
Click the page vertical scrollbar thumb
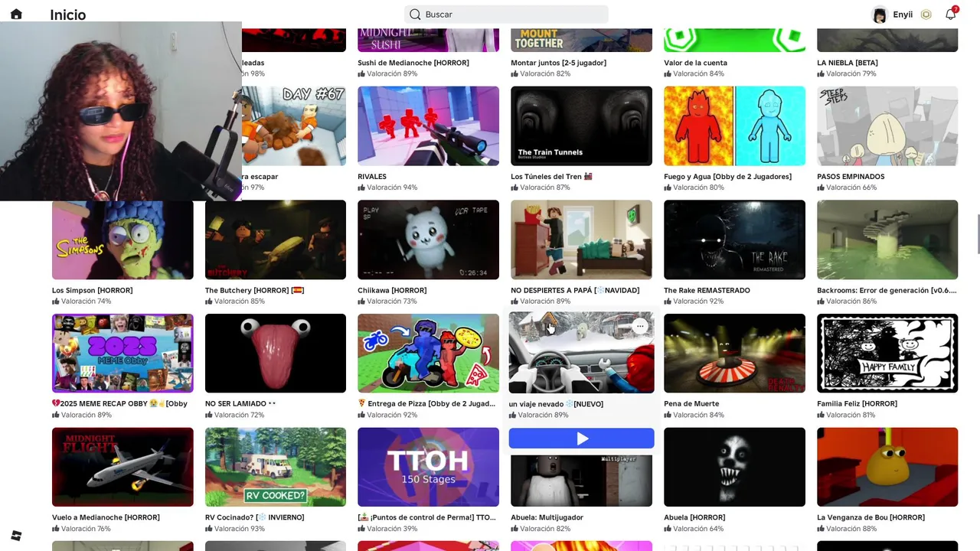tap(978, 235)
